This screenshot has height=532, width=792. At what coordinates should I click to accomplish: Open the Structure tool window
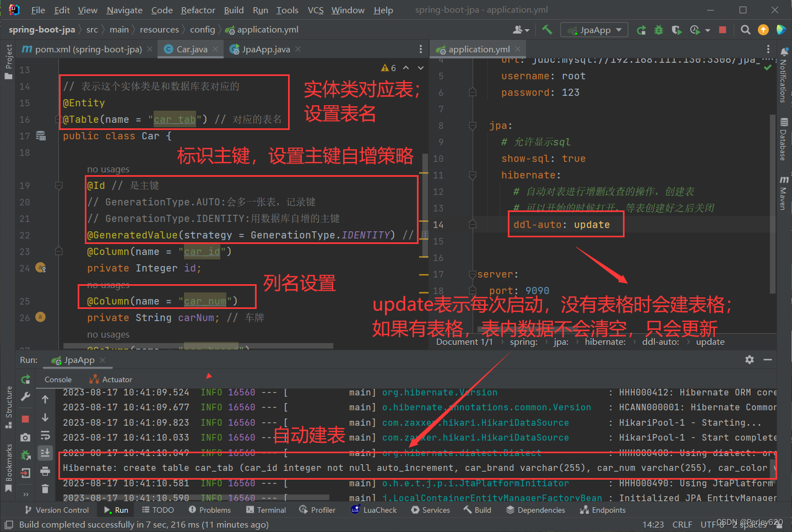pyautogui.click(x=8, y=408)
